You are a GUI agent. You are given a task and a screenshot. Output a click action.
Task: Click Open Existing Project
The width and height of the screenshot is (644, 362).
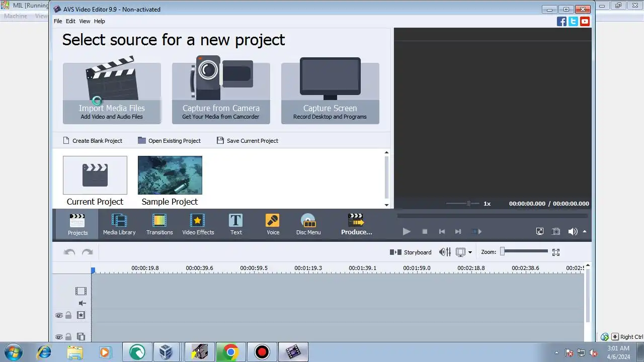tap(169, 141)
